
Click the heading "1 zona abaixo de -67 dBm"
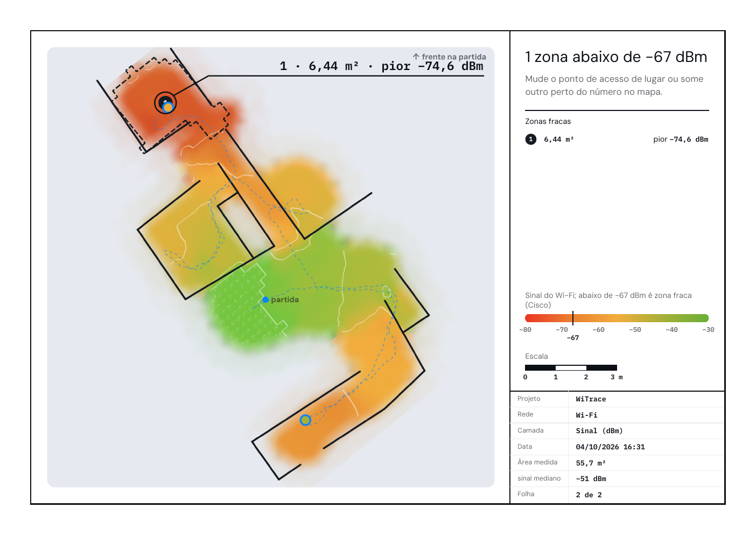point(616,57)
